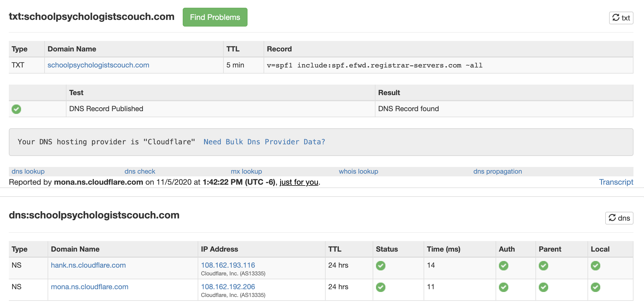Open the mx lookup tab link

point(246,171)
